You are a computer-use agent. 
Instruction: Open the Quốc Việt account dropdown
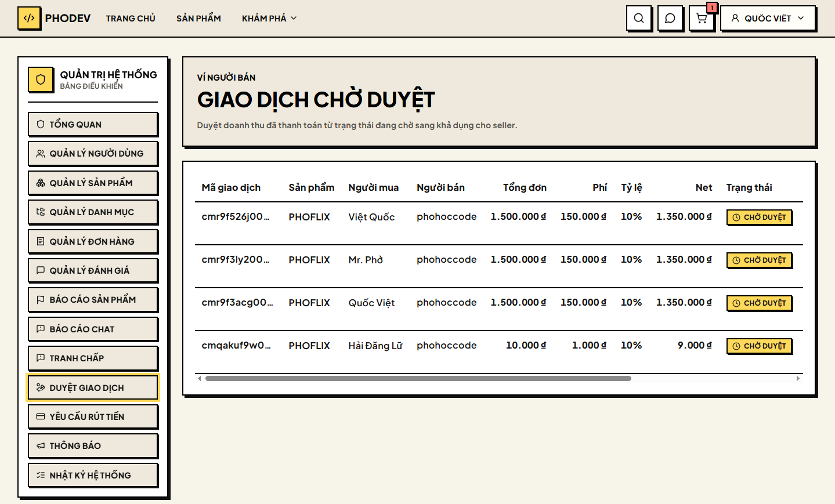tap(768, 18)
